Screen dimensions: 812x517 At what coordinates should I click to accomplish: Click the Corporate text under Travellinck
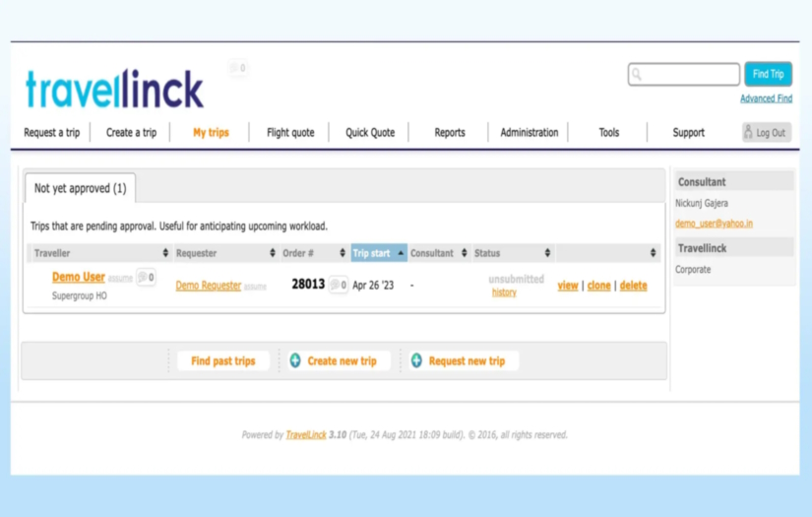point(693,270)
